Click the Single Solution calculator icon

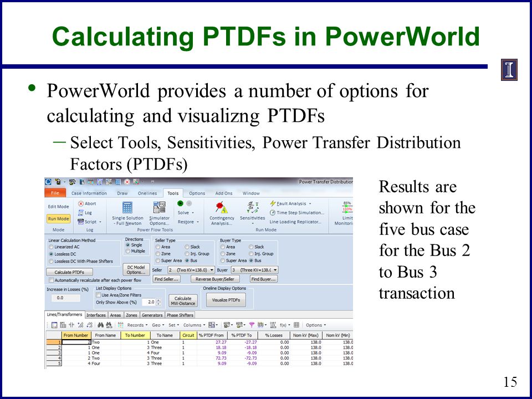[x=127, y=208]
